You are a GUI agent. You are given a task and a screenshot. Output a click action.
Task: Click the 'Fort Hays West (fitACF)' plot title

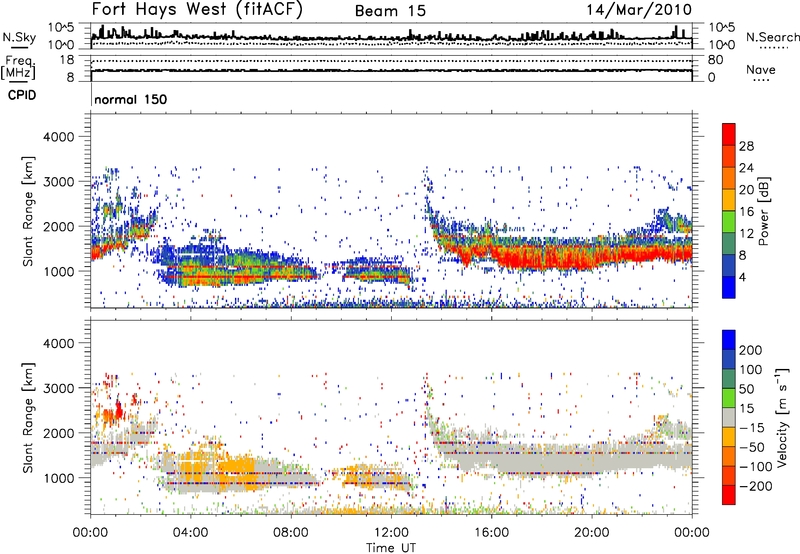click(x=197, y=10)
